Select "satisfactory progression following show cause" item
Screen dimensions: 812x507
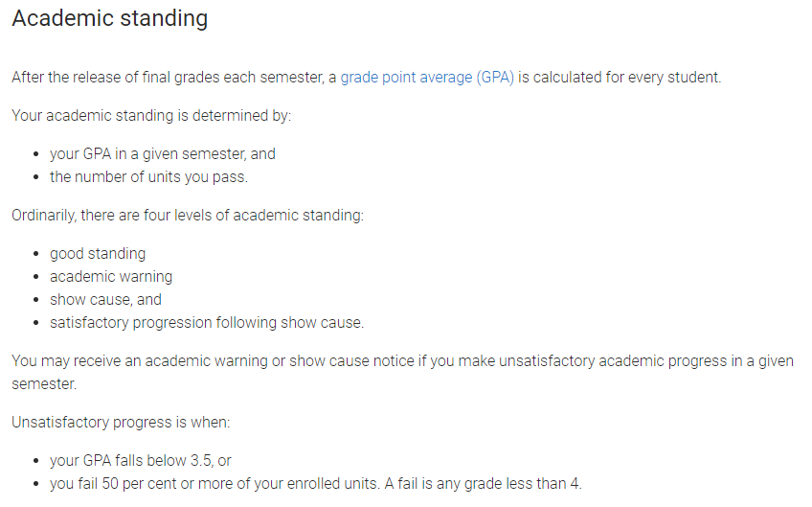click(207, 322)
